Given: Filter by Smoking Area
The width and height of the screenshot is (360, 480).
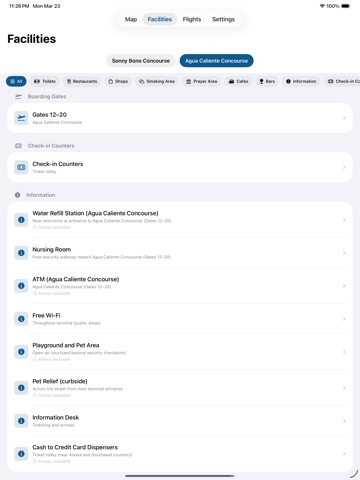Looking at the screenshot, I should [x=157, y=81].
